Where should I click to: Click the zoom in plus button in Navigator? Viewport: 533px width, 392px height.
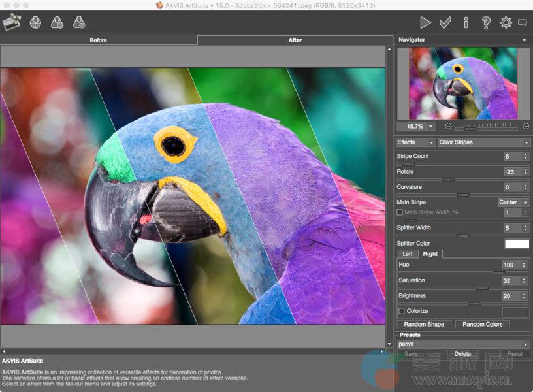pos(526,126)
